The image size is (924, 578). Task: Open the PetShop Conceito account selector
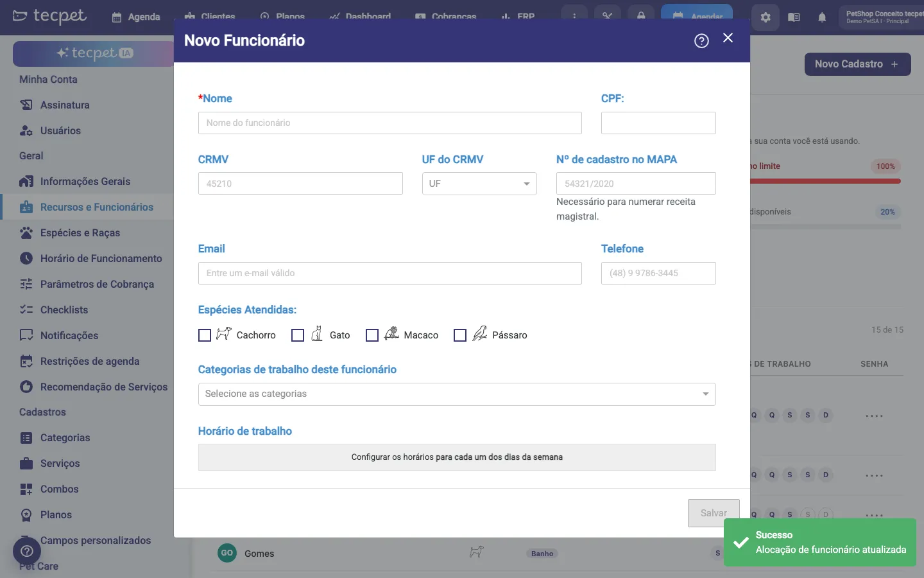pos(882,17)
